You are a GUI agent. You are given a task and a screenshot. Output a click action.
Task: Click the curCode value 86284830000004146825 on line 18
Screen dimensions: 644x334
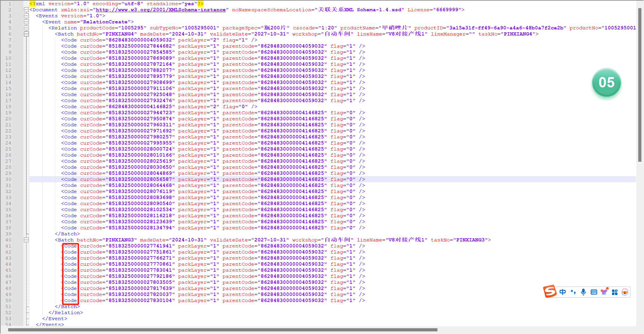coord(140,107)
